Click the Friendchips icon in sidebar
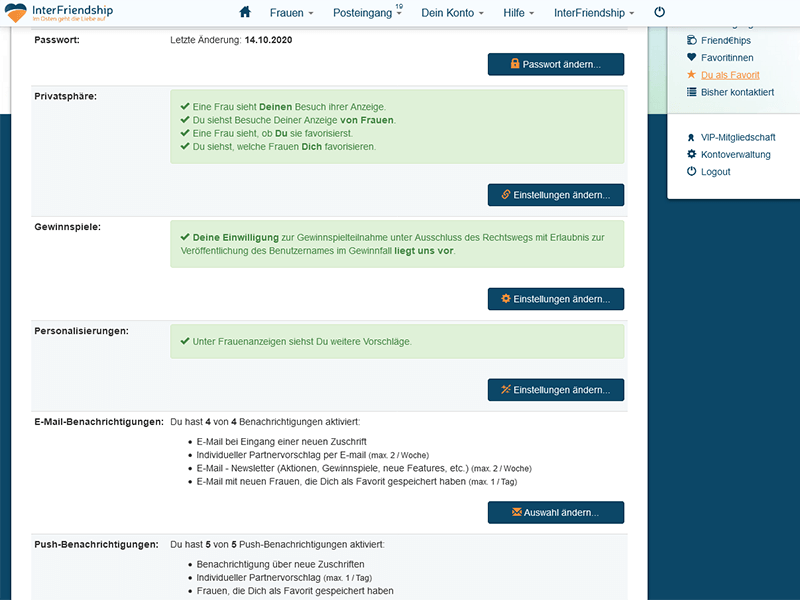This screenshot has width=800, height=600. coord(691,41)
